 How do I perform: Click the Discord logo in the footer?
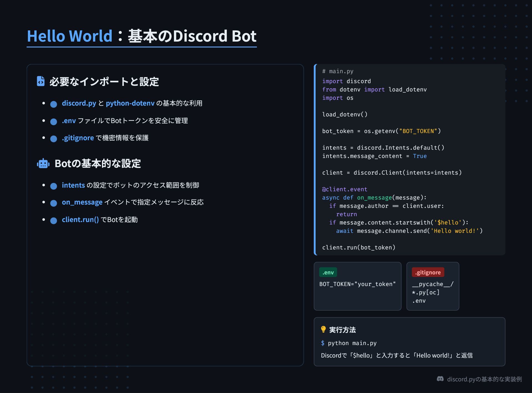coord(440,379)
